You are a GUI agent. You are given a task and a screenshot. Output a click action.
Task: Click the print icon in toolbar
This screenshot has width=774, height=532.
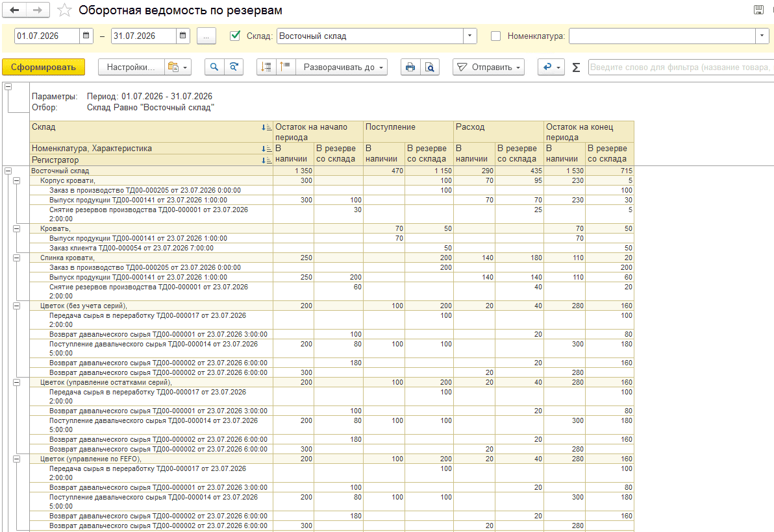[x=410, y=67]
